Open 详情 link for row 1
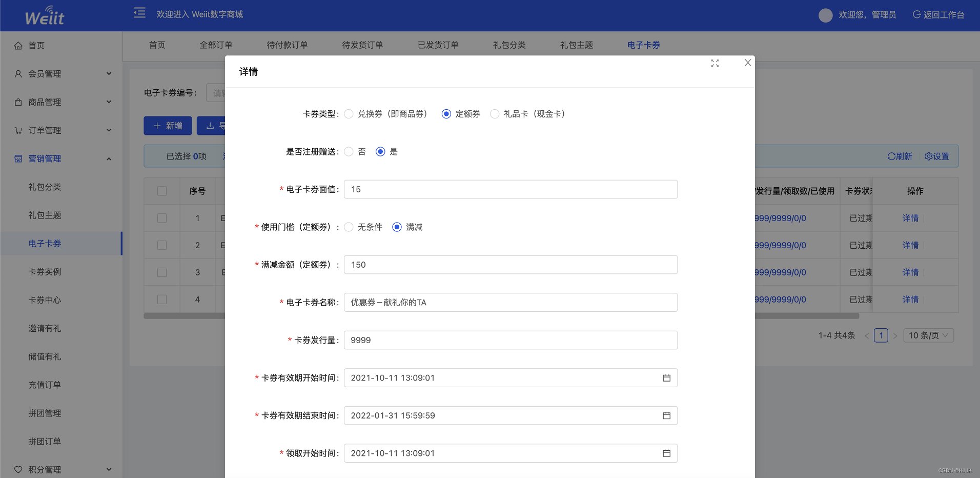 tap(910, 218)
